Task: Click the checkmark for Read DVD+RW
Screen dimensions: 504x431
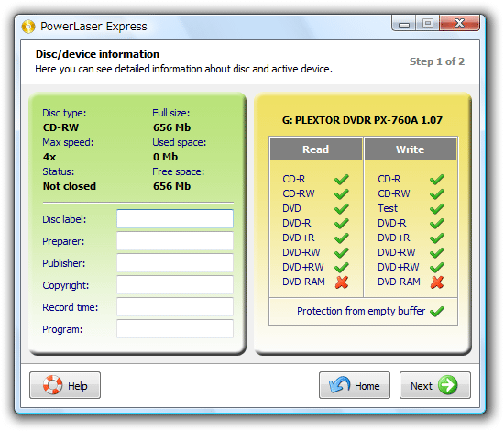Action: 342,267
